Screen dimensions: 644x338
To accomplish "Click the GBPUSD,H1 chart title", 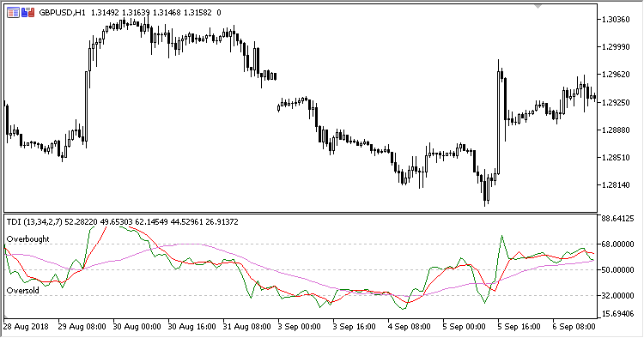I will 62,13.
